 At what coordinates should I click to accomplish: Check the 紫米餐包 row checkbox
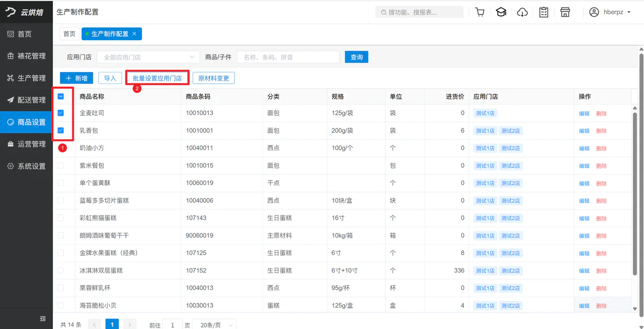(61, 166)
